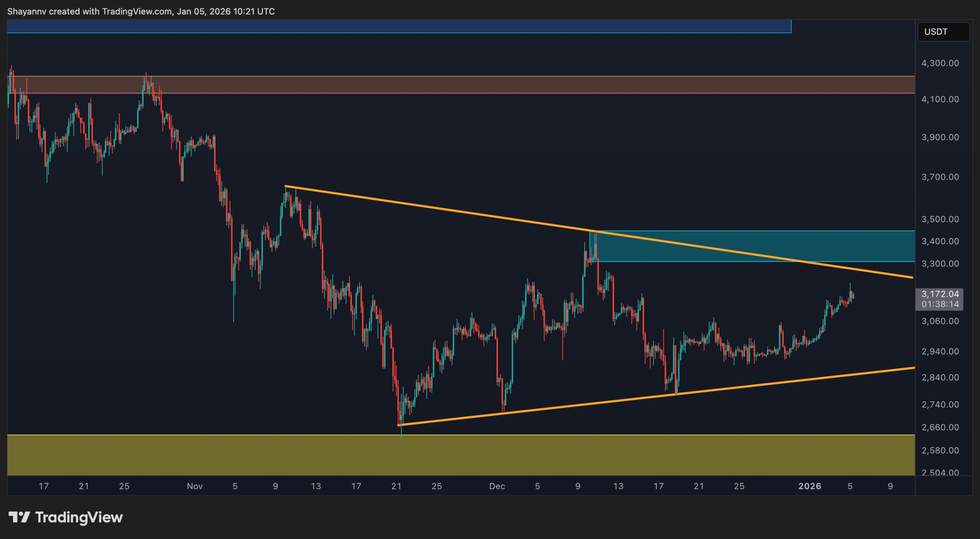980x539 pixels.
Task: Click the Nov label on time axis
Action: 194,486
